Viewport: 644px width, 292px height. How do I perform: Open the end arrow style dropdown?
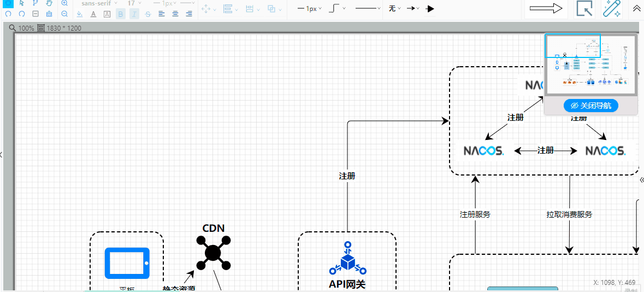click(x=413, y=9)
